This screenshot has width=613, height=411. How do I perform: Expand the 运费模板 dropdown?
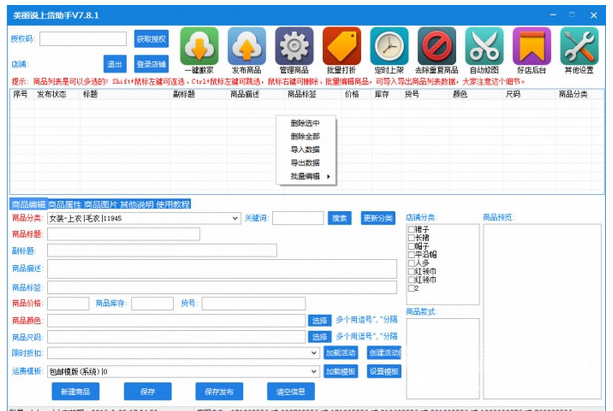point(299,371)
